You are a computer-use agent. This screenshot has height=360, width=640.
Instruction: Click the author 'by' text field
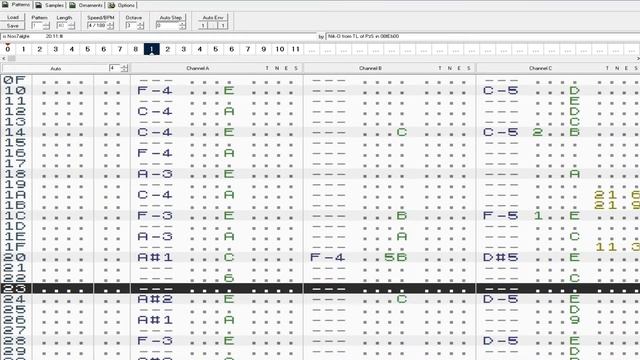point(483,36)
